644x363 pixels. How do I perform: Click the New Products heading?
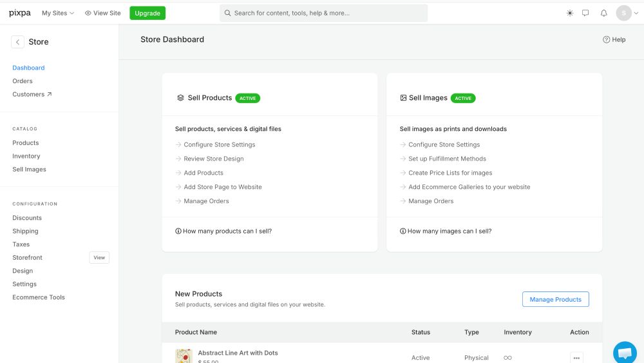tap(198, 294)
